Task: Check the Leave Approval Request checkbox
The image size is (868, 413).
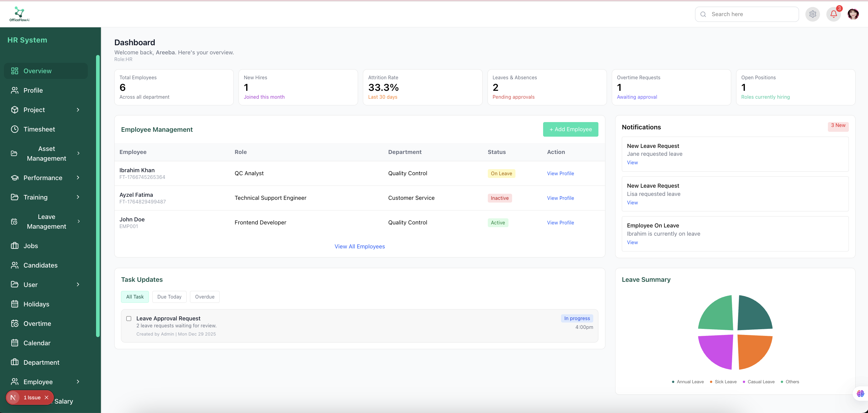Action: click(x=129, y=319)
